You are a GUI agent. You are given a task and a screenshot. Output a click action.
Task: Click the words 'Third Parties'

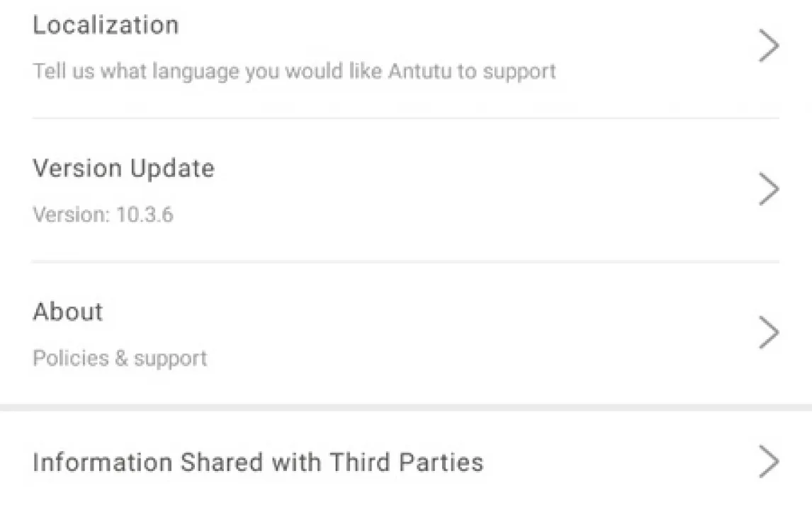click(x=406, y=462)
